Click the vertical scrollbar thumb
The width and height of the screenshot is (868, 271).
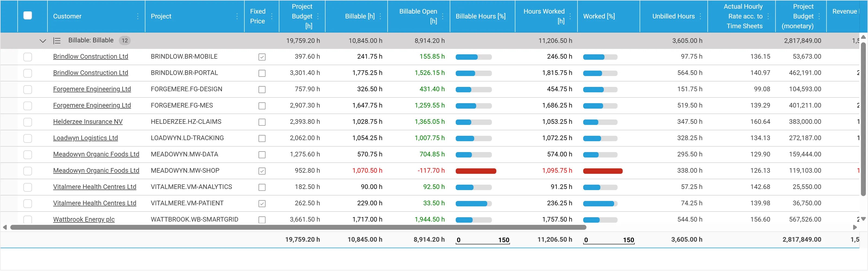click(863, 119)
